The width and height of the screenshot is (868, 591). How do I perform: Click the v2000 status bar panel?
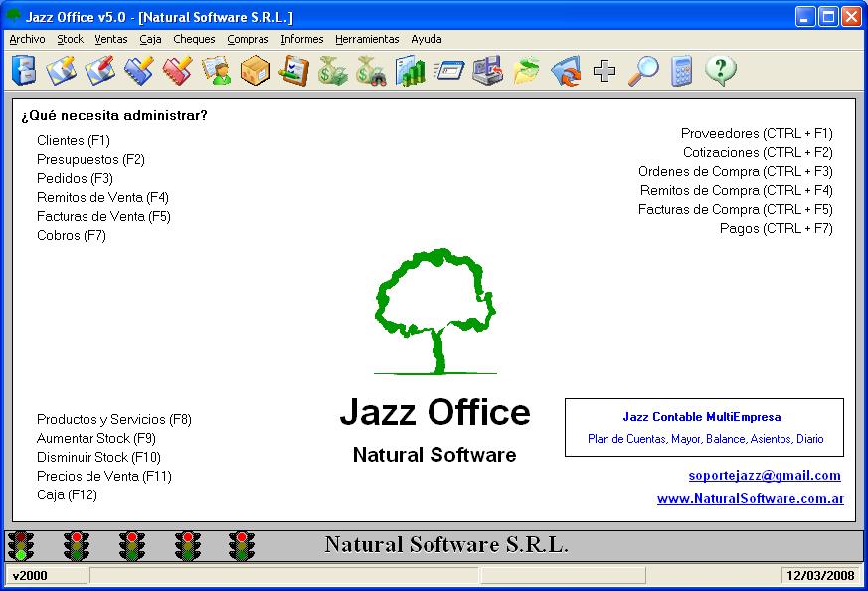coord(46,575)
